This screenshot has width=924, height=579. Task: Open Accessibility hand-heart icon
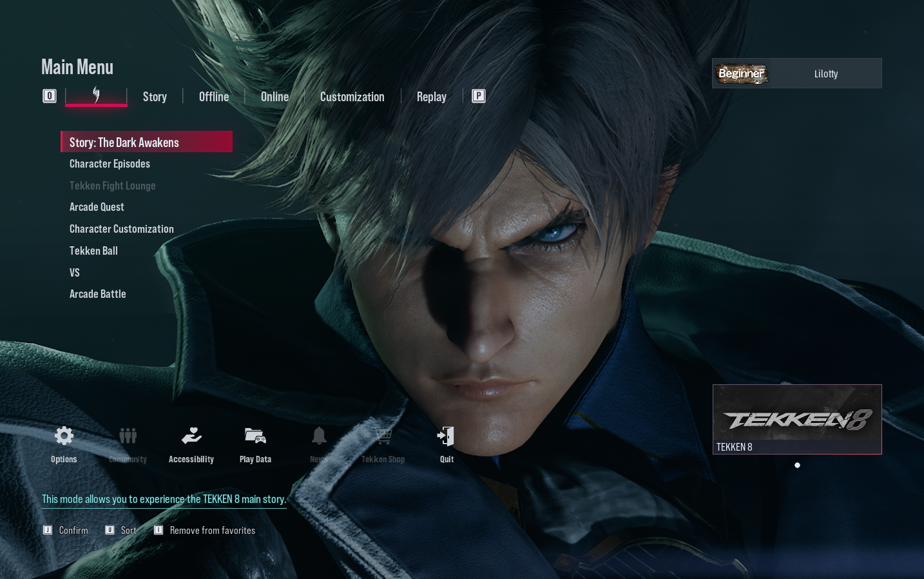pyautogui.click(x=191, y=437)
